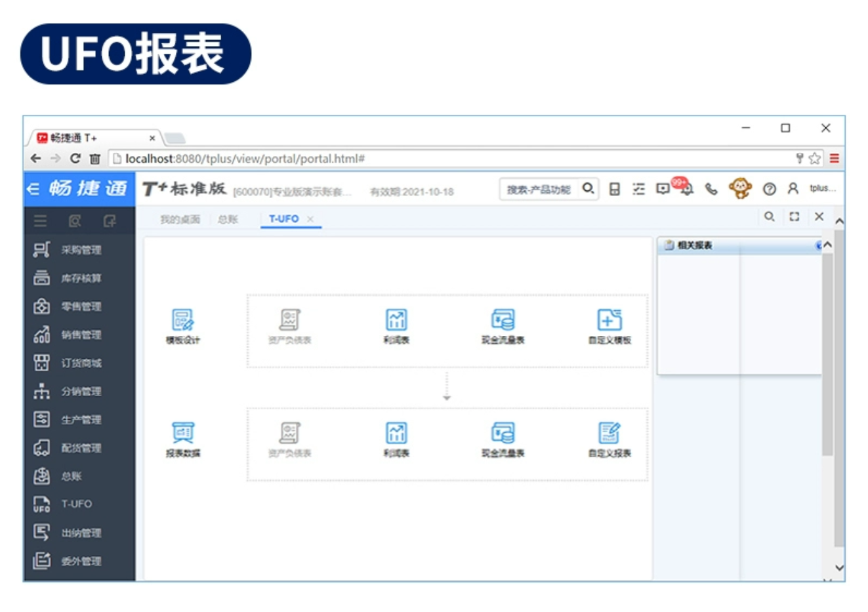Go back with browser back arrow
This screenshot has height=612, width=868.
coord(36,158)
